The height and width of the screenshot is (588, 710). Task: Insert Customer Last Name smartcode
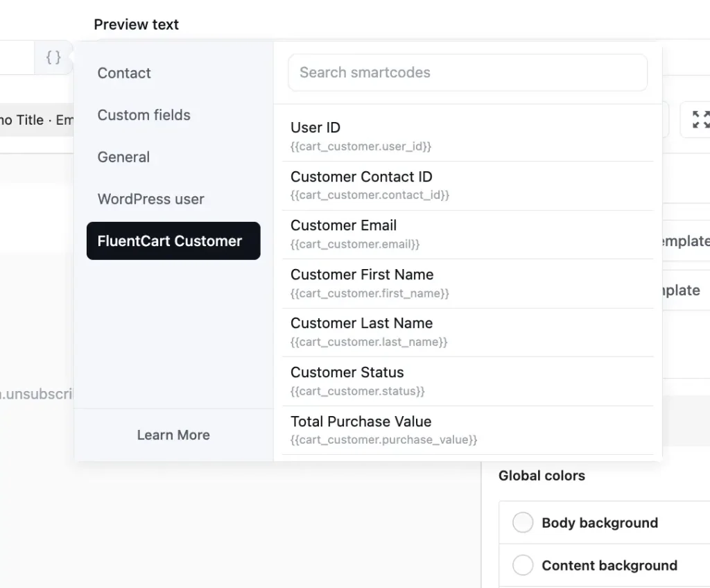point(468,333)
